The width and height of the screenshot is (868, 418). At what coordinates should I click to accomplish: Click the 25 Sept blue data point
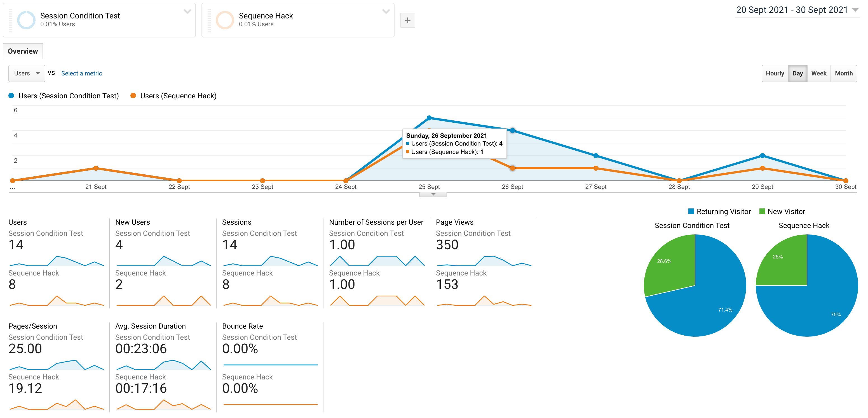pos(429,118)
